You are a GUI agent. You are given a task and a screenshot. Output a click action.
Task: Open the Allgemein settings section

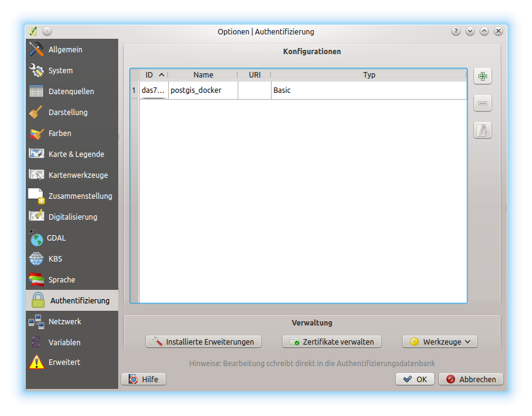pos(65,49)
